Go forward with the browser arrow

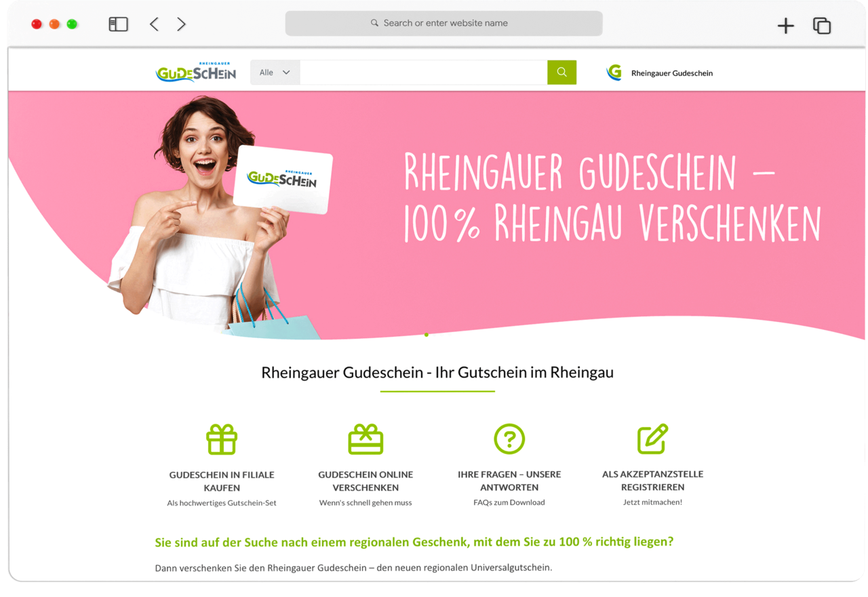tap(181, 24)
